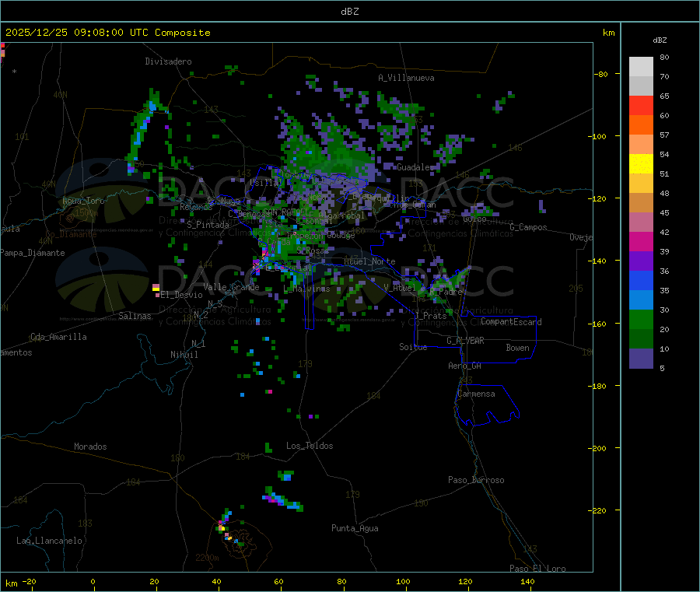Click the Salinas location label
Screen dimensions: 700x592
coord(135,316)
